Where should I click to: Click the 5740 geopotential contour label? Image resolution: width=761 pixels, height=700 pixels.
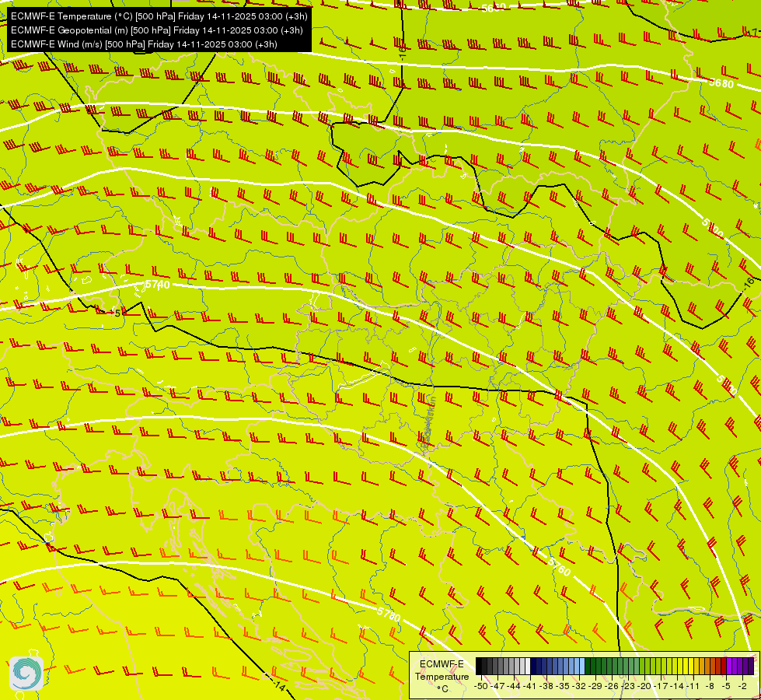(158, 285)
